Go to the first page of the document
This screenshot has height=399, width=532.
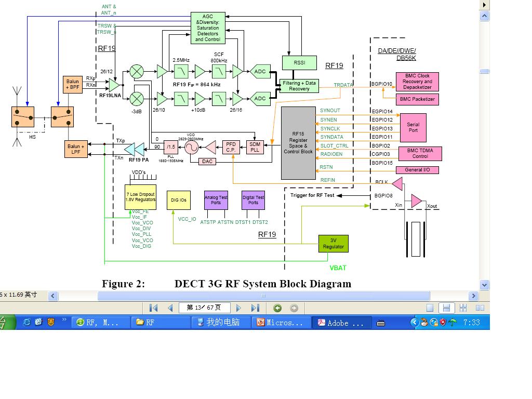(153, 308)
